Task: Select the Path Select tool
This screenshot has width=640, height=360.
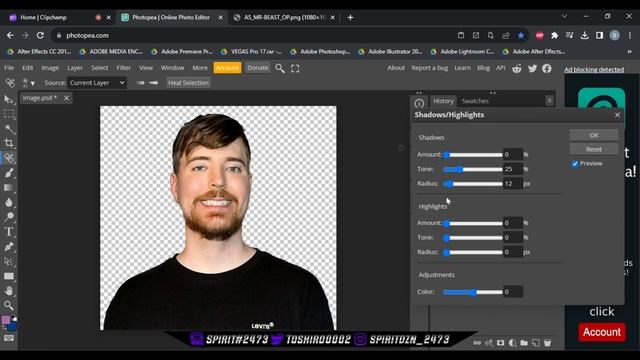Action: click(9, 262)
